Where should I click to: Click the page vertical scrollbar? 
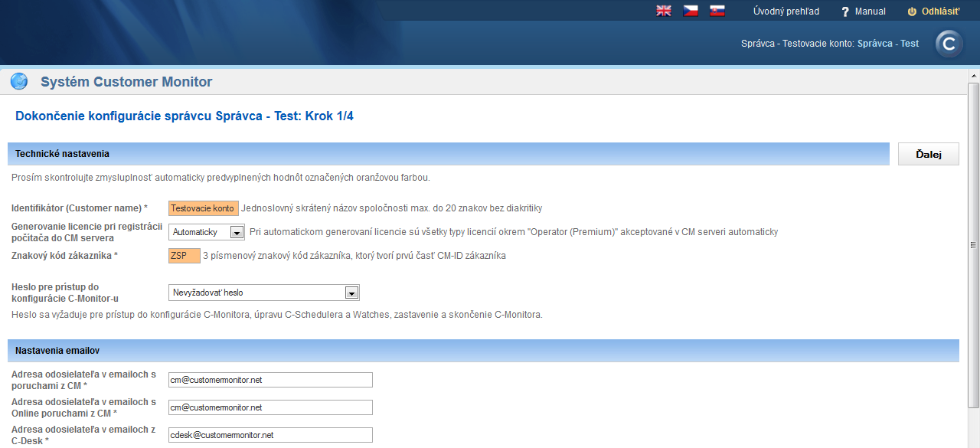click(x=973, y=245)
